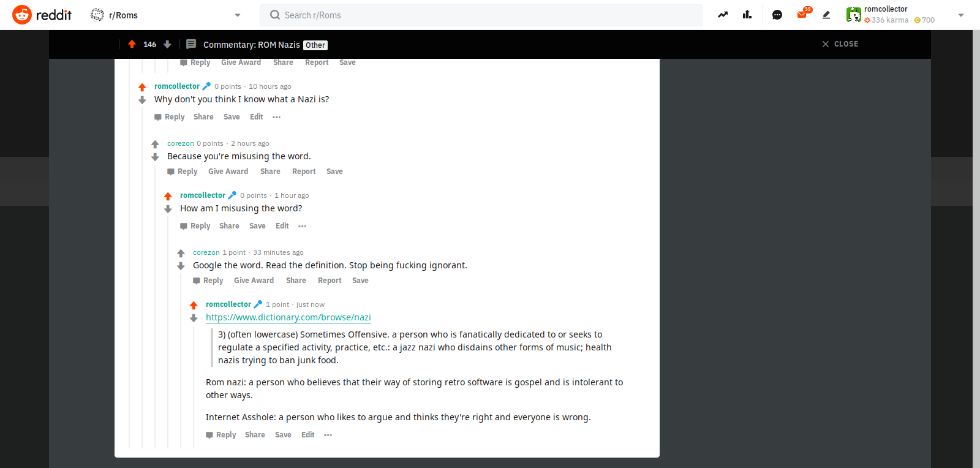The height and width of the screenshot is (468, 980).
Task: Open the Popular trending arrow icon
Action: tap(723, 15)
